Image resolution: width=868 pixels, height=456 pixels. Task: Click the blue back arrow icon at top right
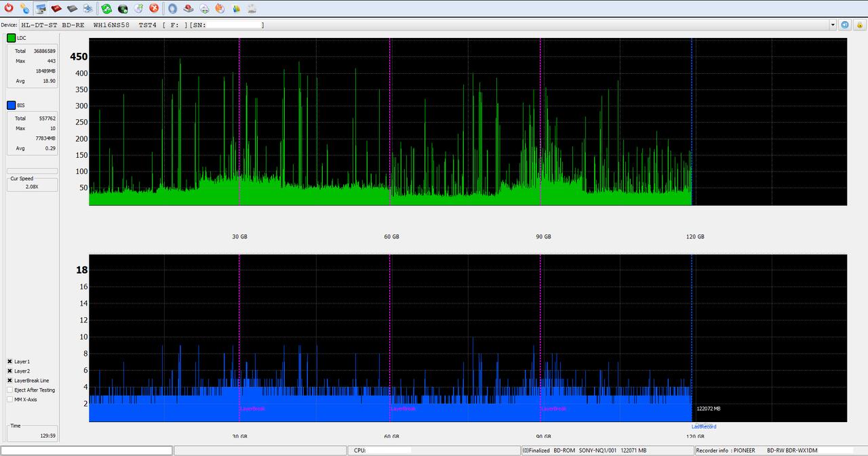845,24
